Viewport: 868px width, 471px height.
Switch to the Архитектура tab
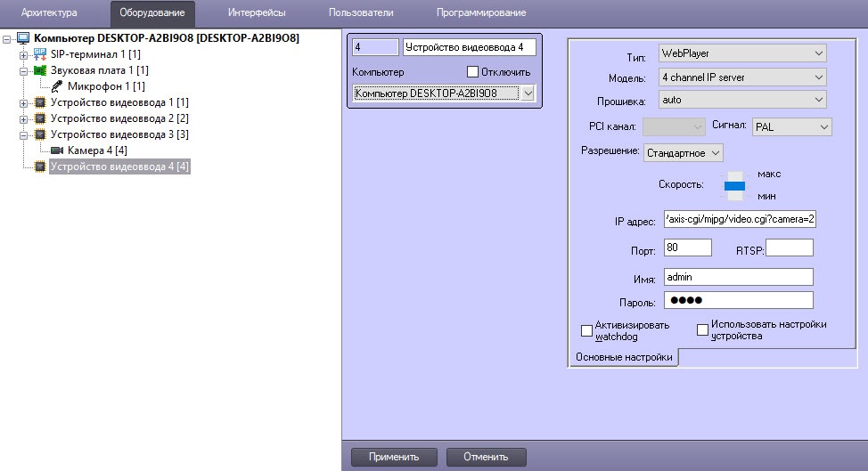[x=49, y=12]
